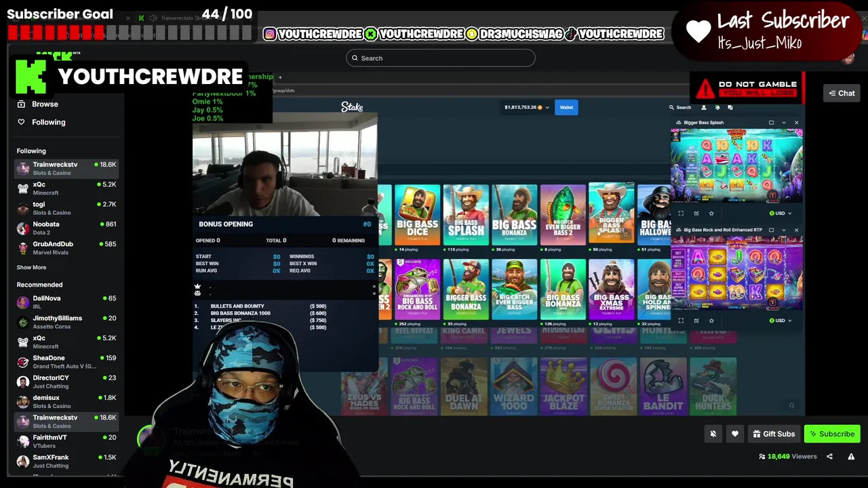Screen dimensions: 868x488
Task: Open Bigger Bass Bonanza game tile
Action: (466, 289)
